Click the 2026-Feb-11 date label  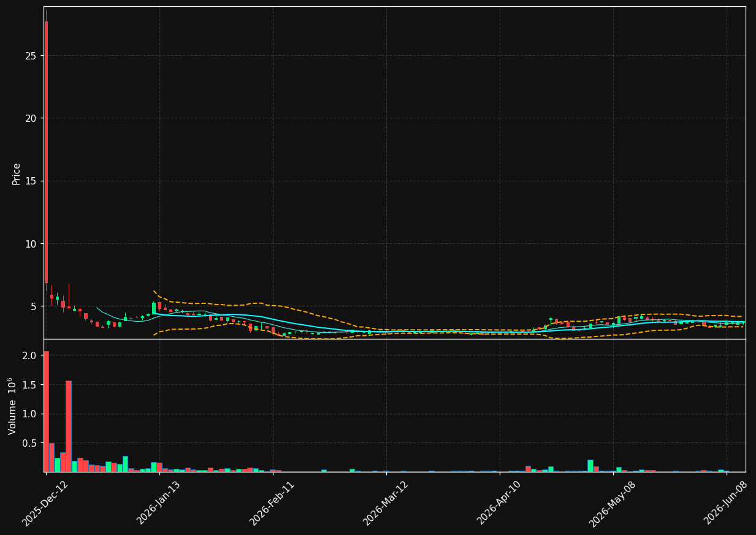tap(272, 503)
